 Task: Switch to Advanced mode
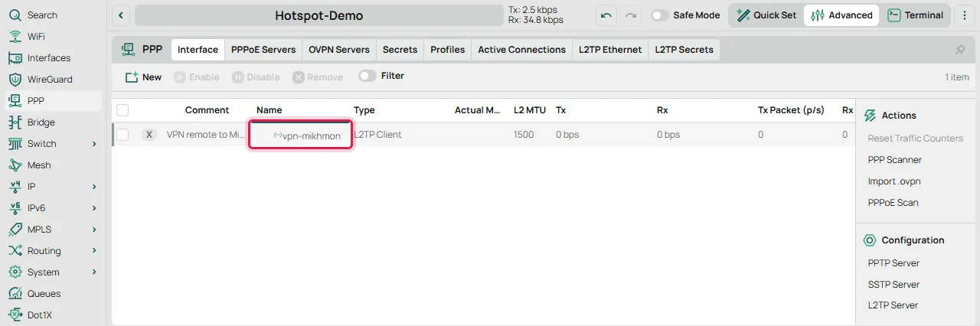841,15
